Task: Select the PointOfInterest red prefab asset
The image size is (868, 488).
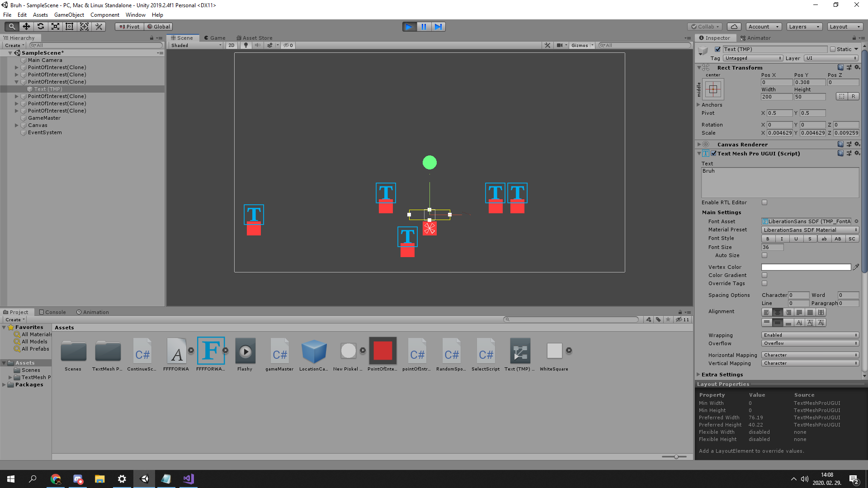Action: coord(382,351)
